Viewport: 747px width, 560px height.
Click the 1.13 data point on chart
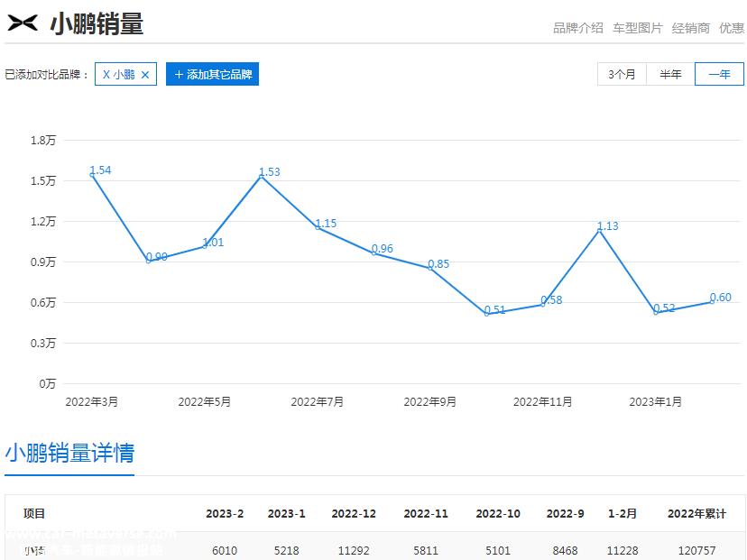[600, 231]
